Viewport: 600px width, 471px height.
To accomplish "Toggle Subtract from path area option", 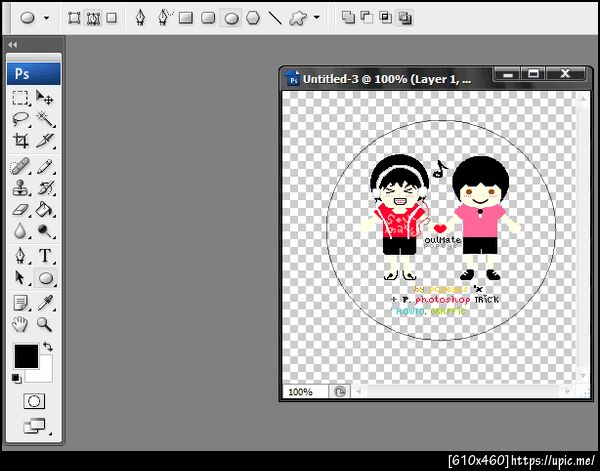I will [367, 17].
